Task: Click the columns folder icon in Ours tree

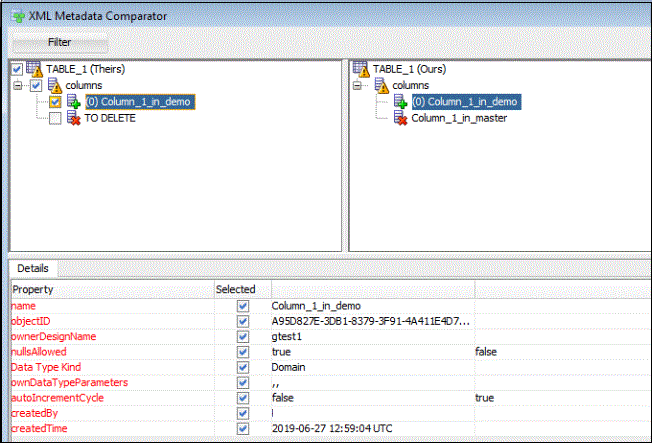Action: tap(381, 85)
